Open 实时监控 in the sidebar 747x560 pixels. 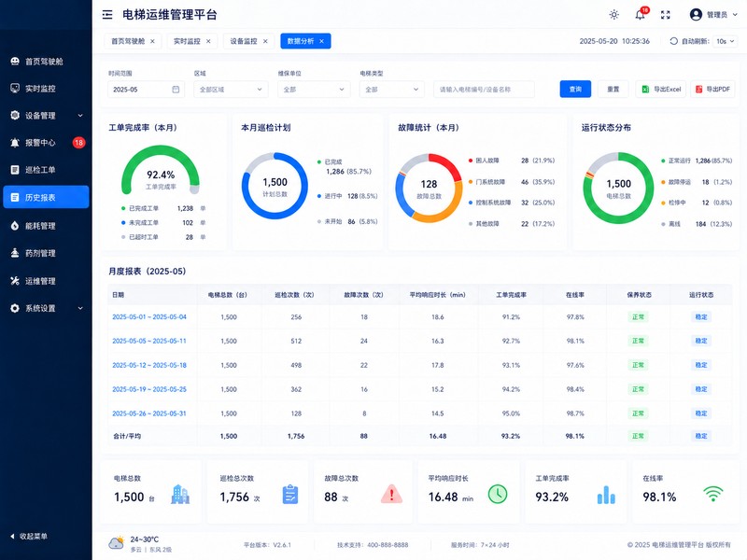coord(44,89)
